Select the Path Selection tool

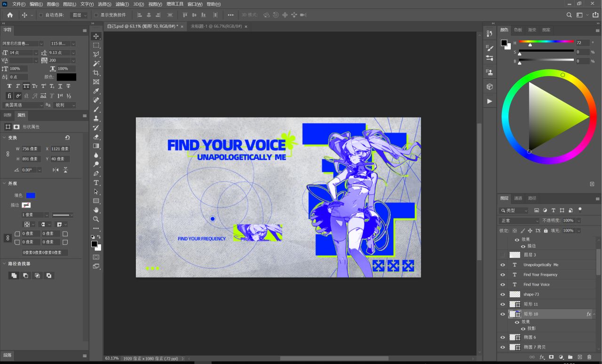pos(96,192)
